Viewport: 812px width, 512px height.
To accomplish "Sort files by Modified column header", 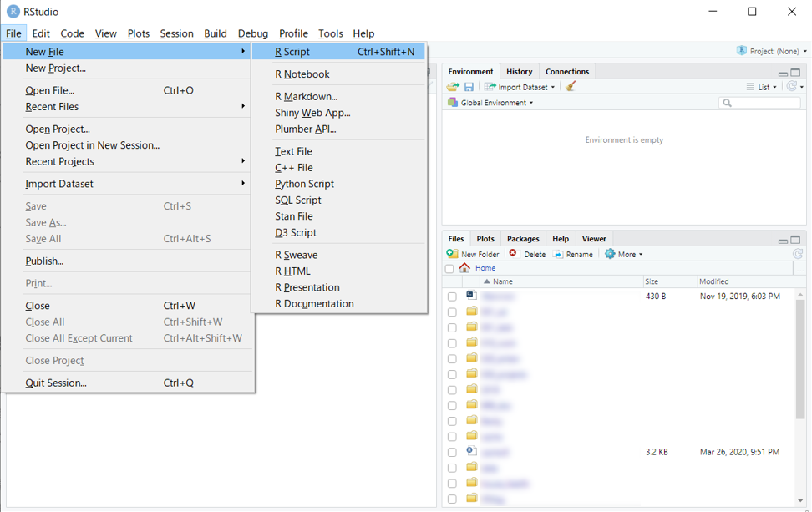I will click(x=746, y=281).
